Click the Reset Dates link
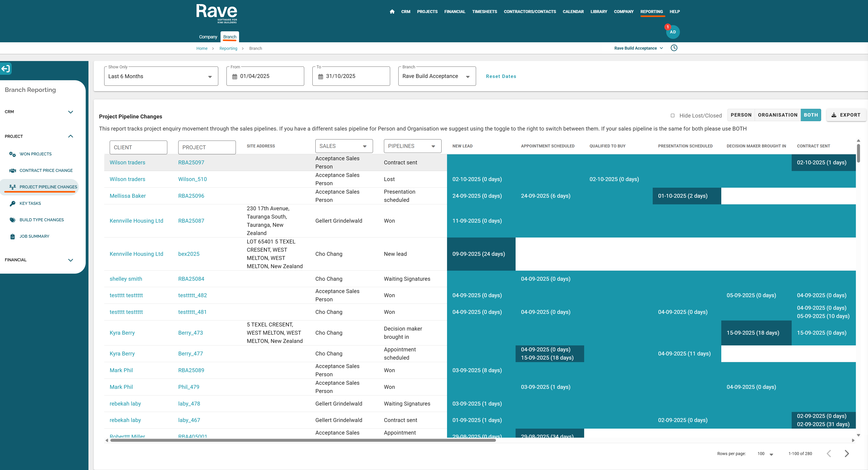868x470 pixels. 501,77
